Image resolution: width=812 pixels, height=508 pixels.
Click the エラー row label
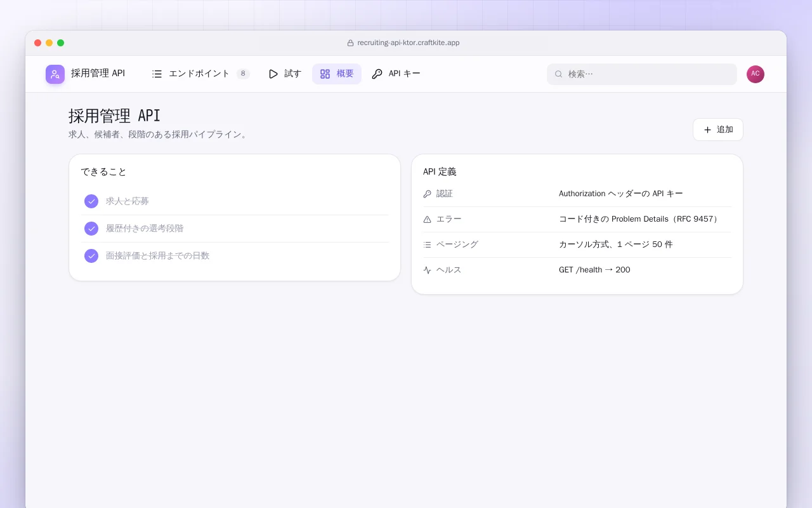click(449, 219)
